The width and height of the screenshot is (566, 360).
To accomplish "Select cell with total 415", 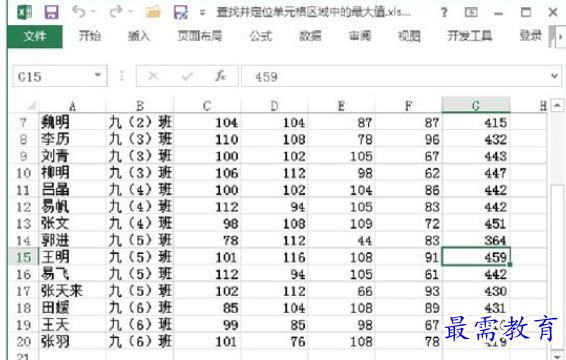I will [476, 122].
